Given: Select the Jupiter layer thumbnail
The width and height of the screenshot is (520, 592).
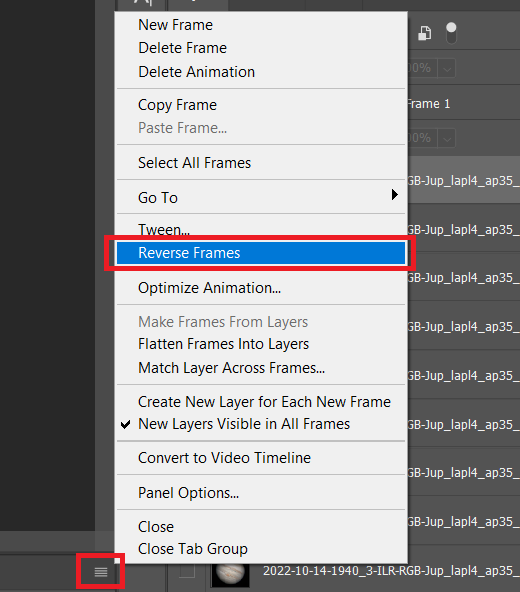Looking at the screenshot, I should [230, 575].
